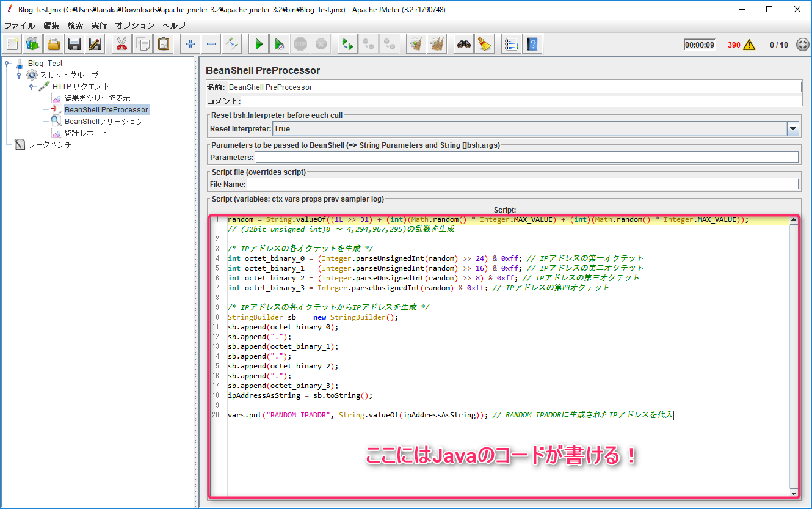Click the vars.put RANDOM_IPADDR script line
812x509 pixels.
[450, 415]
